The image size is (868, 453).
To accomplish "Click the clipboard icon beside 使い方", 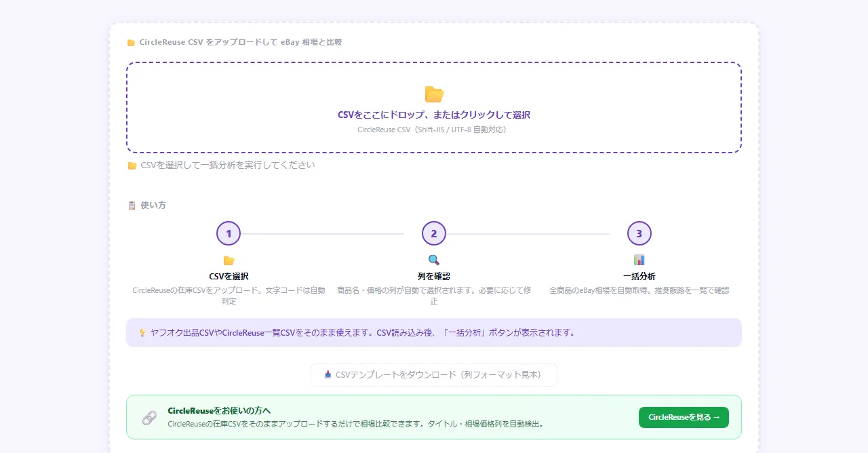I will tap(132, 205).
